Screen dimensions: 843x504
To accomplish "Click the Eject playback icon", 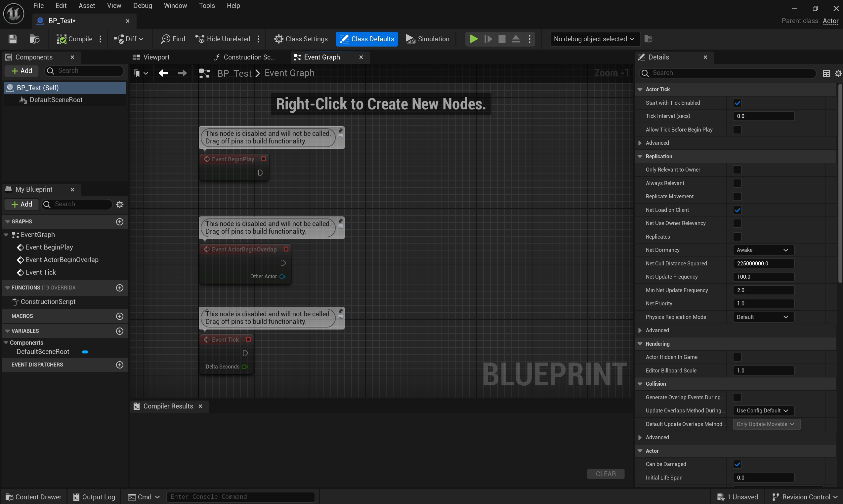I will point(516,39).
